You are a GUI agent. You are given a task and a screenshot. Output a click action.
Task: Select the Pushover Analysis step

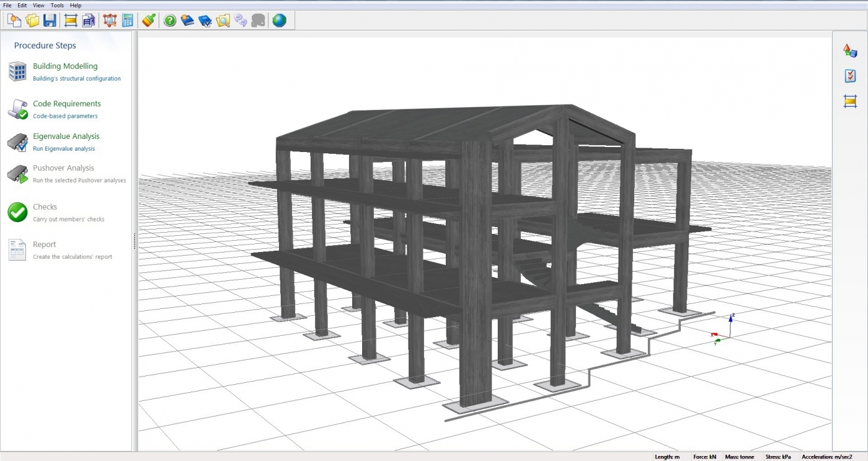(x=63, y=168)
